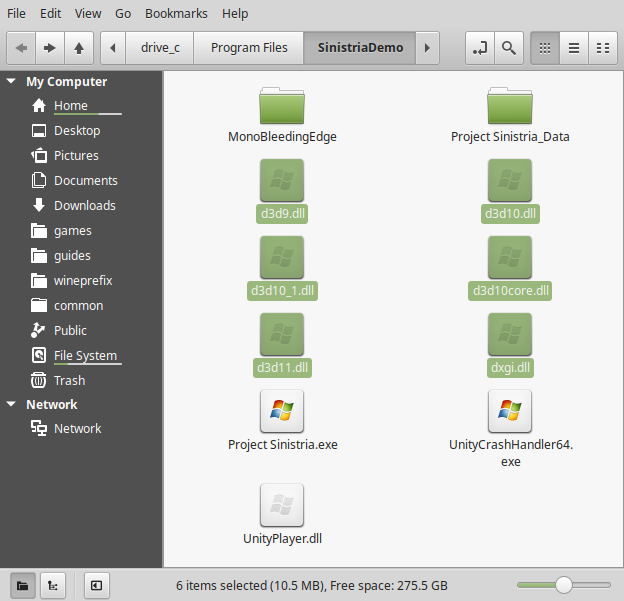
Task: Adjust the zoom level slider
Action: [x=564, y=585]
